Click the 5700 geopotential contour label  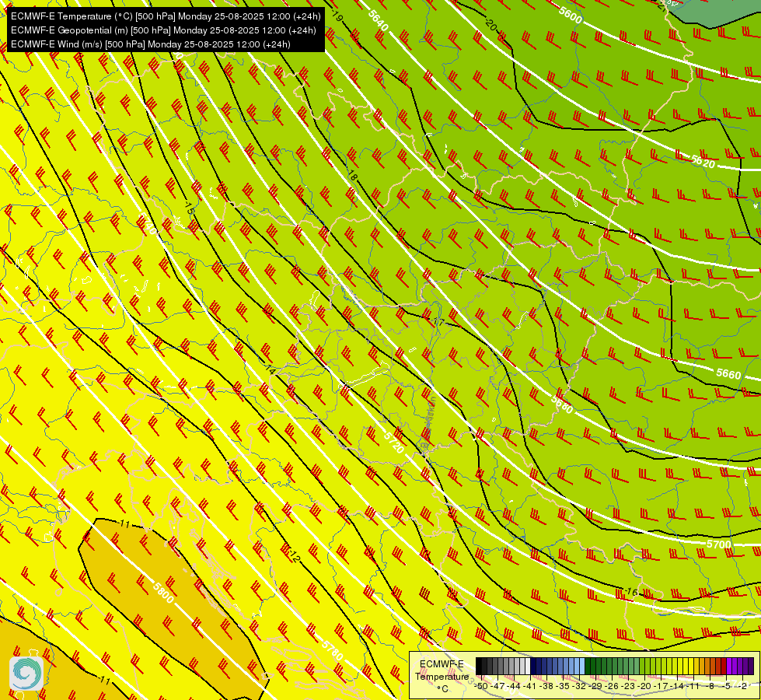point(719,544)
